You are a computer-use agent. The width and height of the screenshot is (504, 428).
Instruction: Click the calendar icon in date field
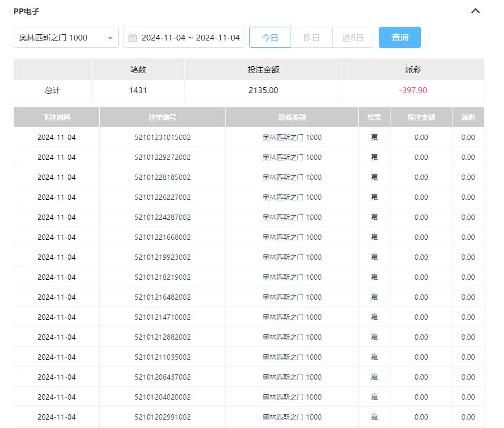[132, 38]
